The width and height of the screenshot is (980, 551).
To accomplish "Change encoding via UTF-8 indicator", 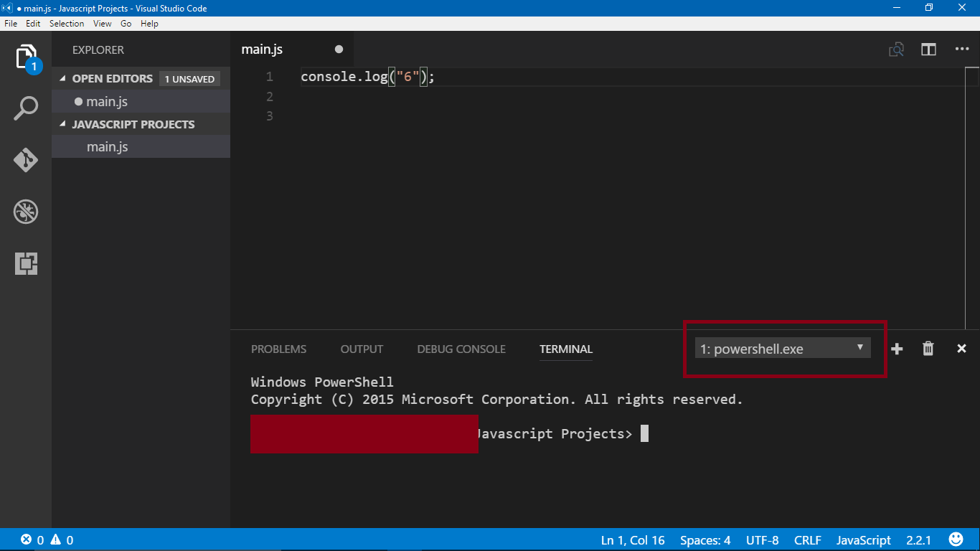I will click(x=762, y=540).
